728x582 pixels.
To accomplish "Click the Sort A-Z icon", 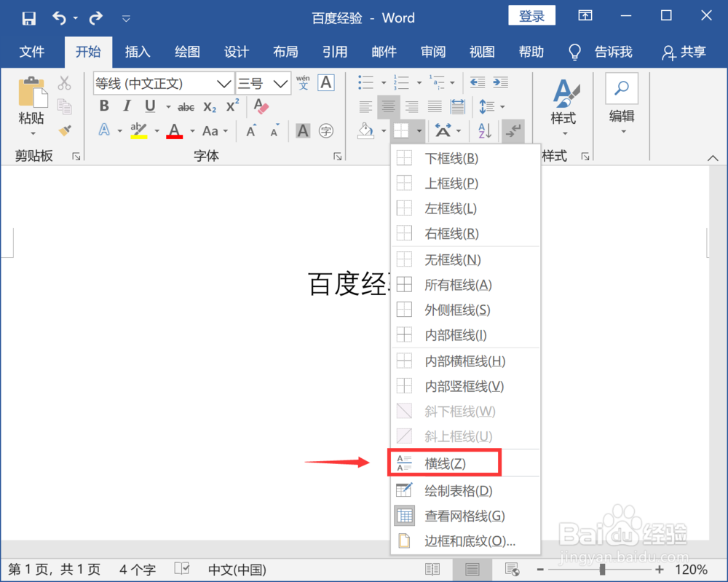I will 485,131.
